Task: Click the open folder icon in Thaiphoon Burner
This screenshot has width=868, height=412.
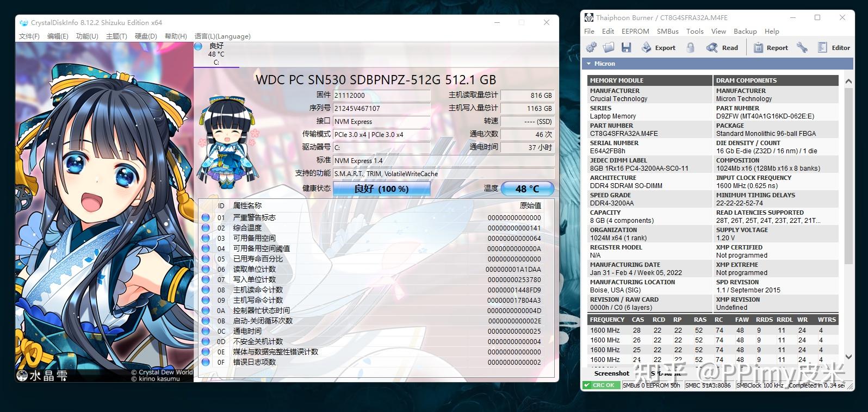Action: pyautogui.click(x=609, y=48)
